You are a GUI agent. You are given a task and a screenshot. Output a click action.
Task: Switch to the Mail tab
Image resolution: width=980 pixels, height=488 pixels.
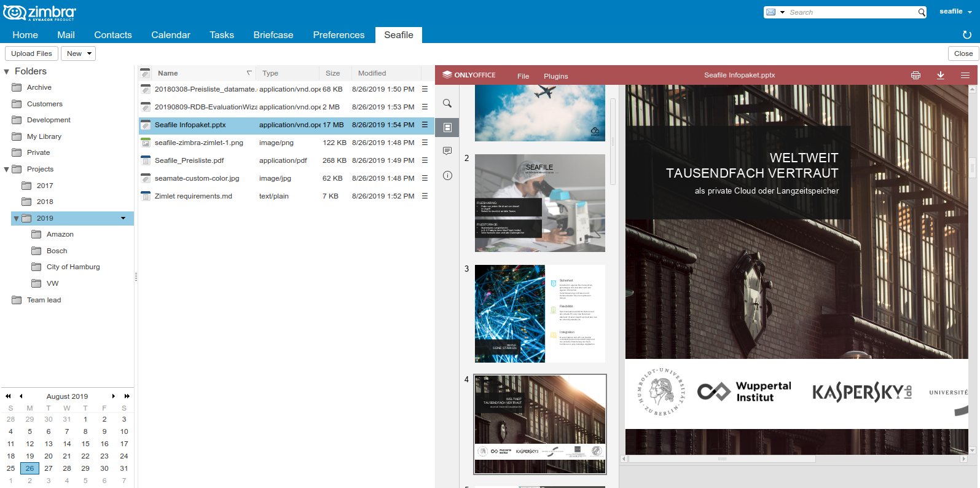(66, 35)
